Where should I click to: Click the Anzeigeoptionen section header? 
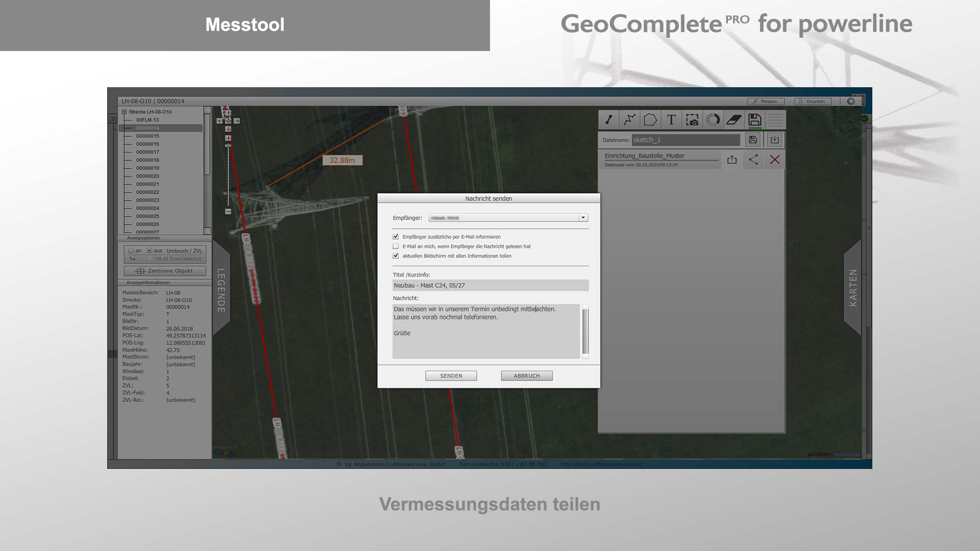[164, 238]
